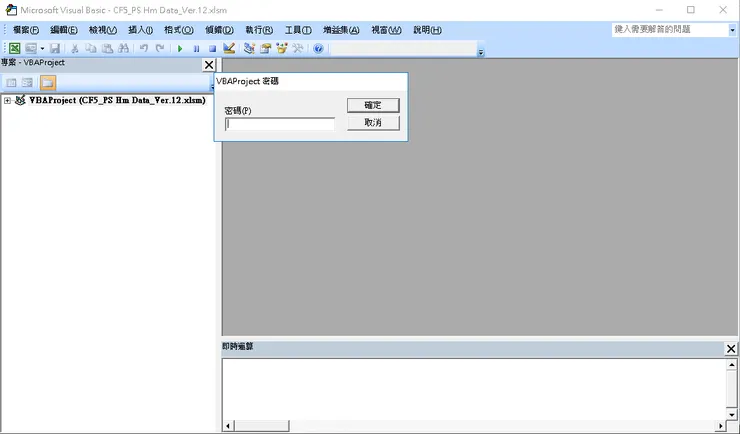Open the 視窗(W) menu

387,30
